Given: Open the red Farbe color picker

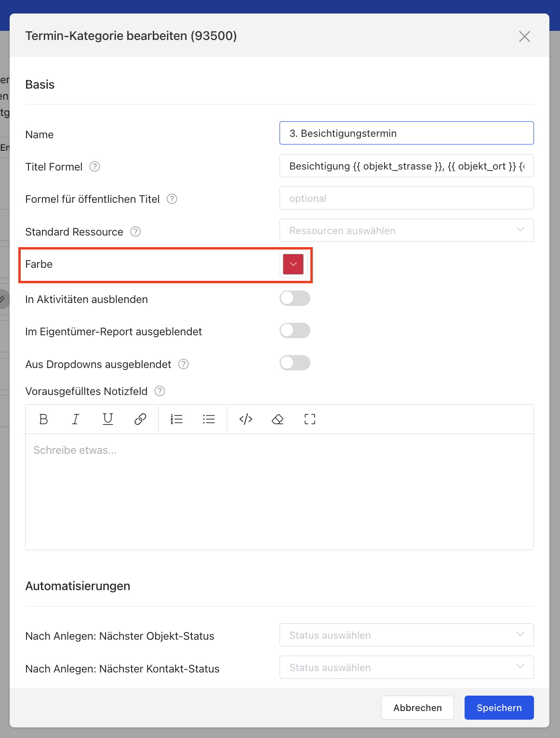Looking at the screenshot, I should coord(293,264).
